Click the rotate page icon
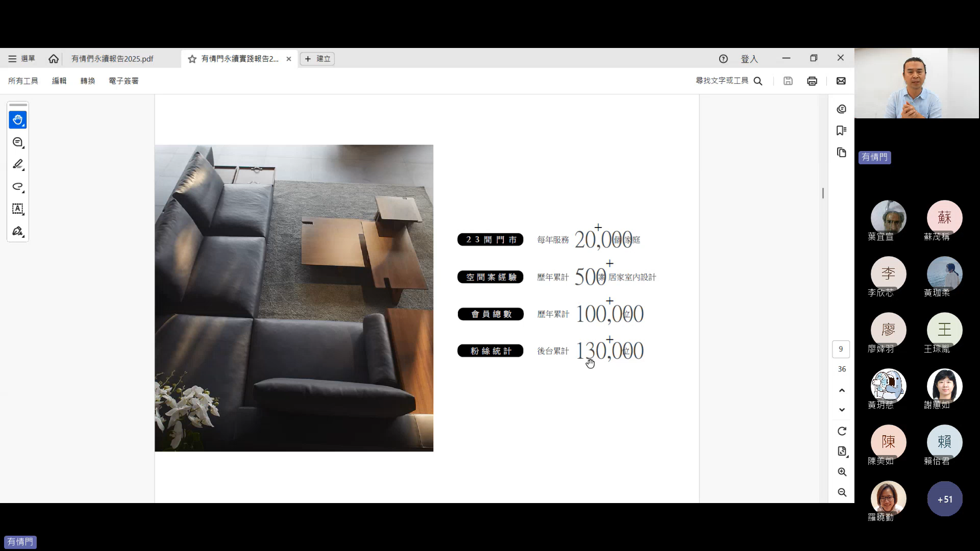Screen dimensions: 980x551 tap(842, 431)
